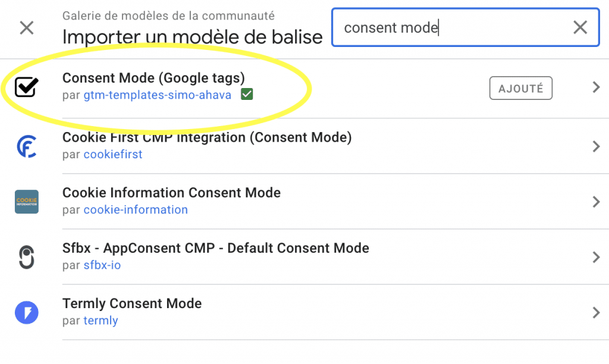This screenshot has width=609, height=364.
Task: Expand Sfbx AppConsent CMP chevron
Action: (x=596, y=257)
